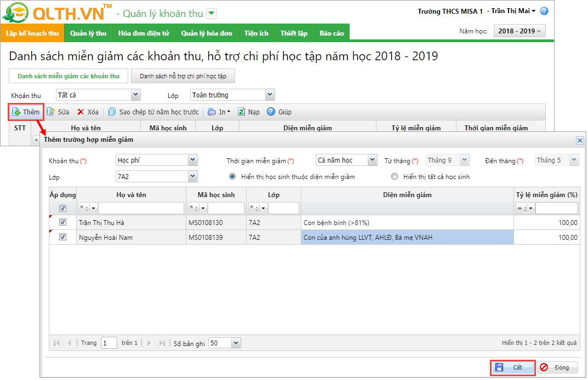Uncheck the checkbox for Trần Thị Thu Hà
Image resolution: width=588 pixels, height=380 pixels.
62,222
